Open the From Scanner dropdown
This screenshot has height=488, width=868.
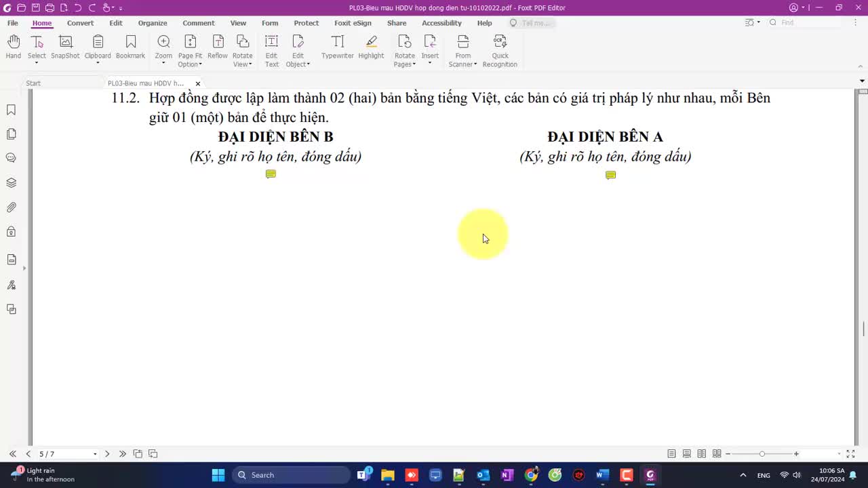tap(475, 64)
